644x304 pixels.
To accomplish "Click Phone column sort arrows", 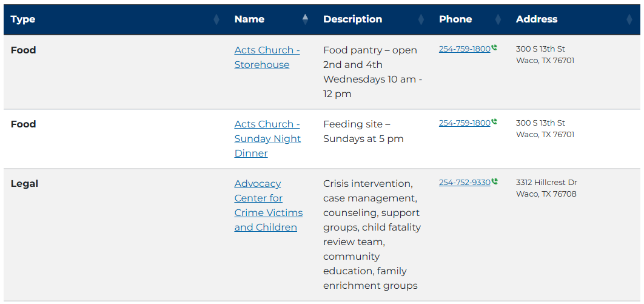I will 498,19.
